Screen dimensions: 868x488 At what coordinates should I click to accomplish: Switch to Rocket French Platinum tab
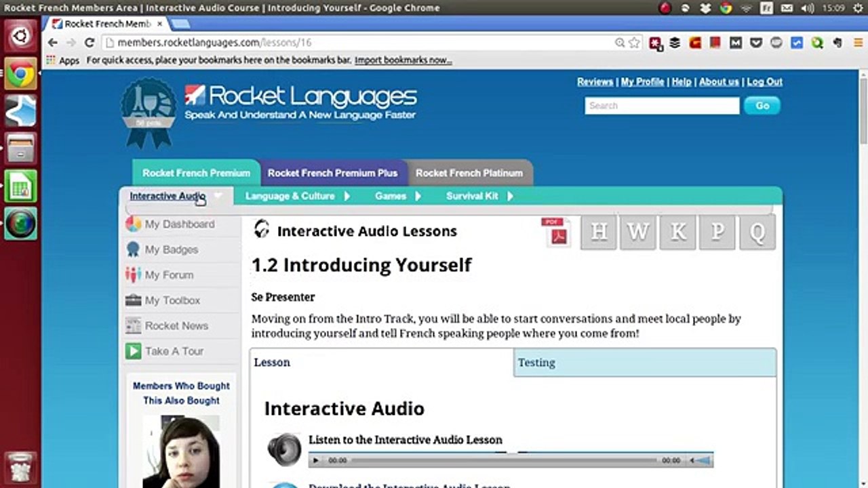pos(469,173)
